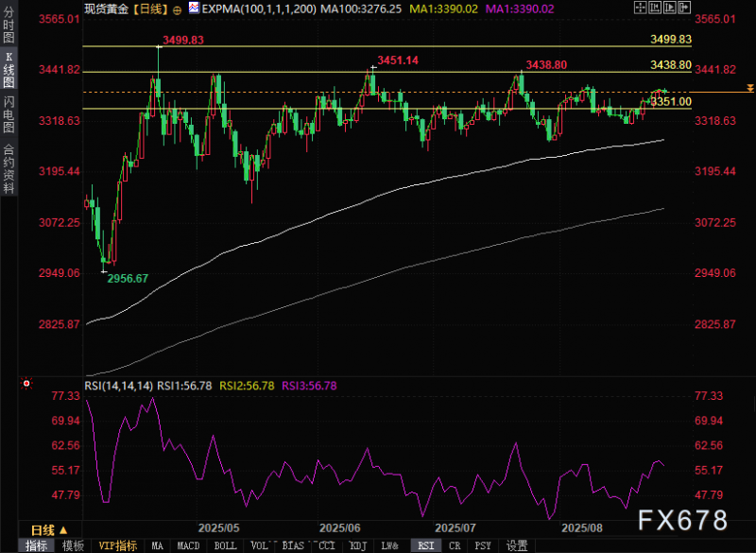Select the BIAS indicator
The image size is (756, 553).
coord(293,545)
